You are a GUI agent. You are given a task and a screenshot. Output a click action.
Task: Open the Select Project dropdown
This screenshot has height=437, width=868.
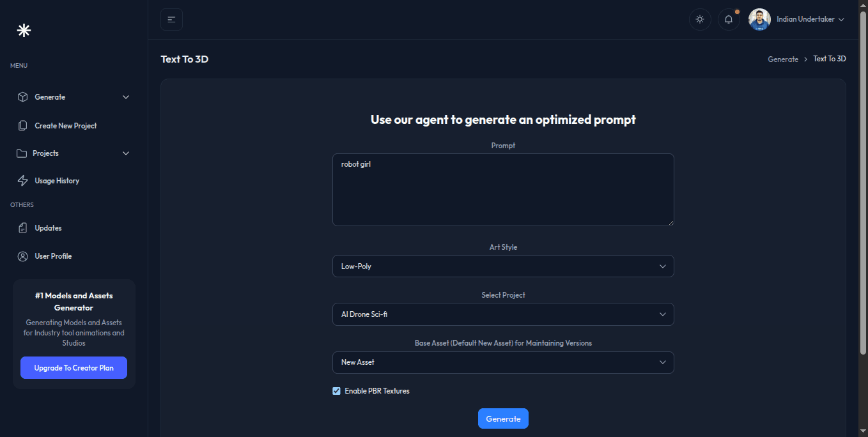click(x=503, y=314)
